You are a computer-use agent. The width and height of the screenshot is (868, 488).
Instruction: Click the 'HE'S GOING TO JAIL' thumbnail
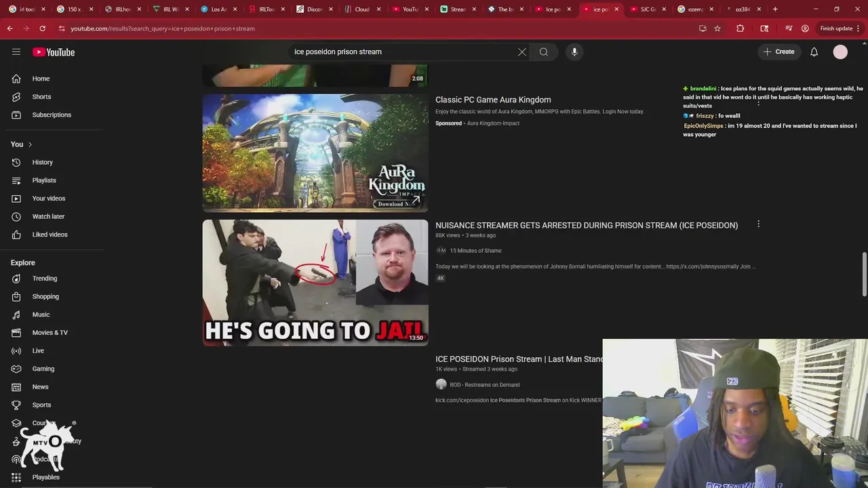(x=315, y=283)
